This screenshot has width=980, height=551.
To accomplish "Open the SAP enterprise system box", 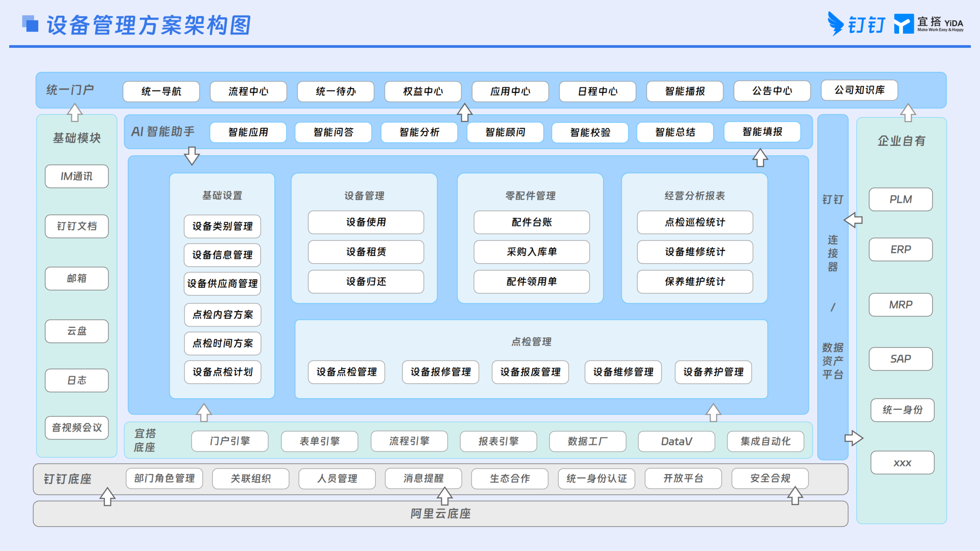I will [901, 359].
